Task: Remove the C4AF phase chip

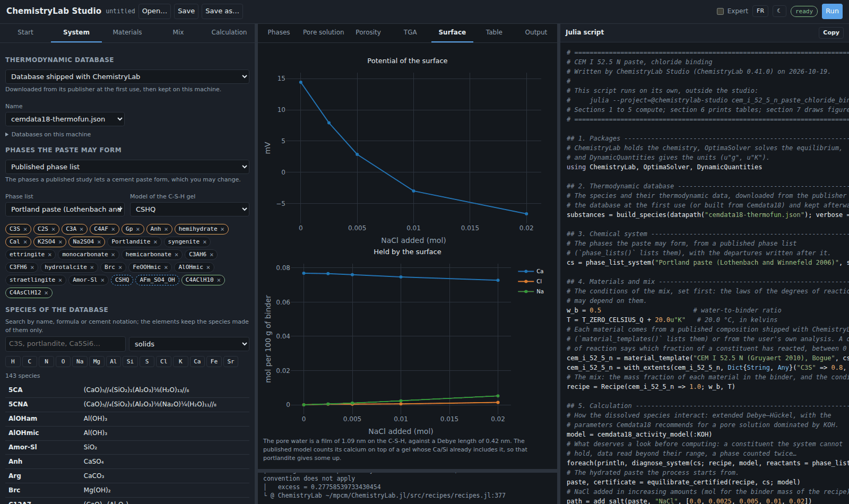Action: (113, 229)
